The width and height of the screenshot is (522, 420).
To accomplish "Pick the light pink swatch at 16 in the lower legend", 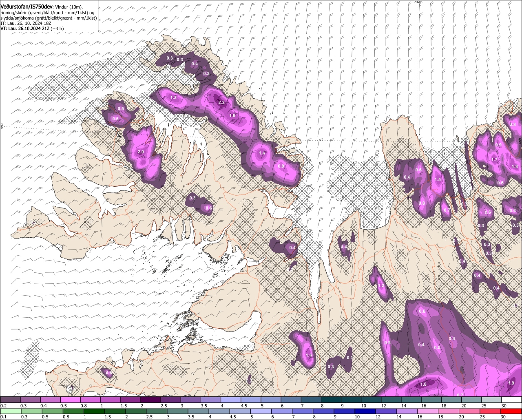I will point(428,411).
